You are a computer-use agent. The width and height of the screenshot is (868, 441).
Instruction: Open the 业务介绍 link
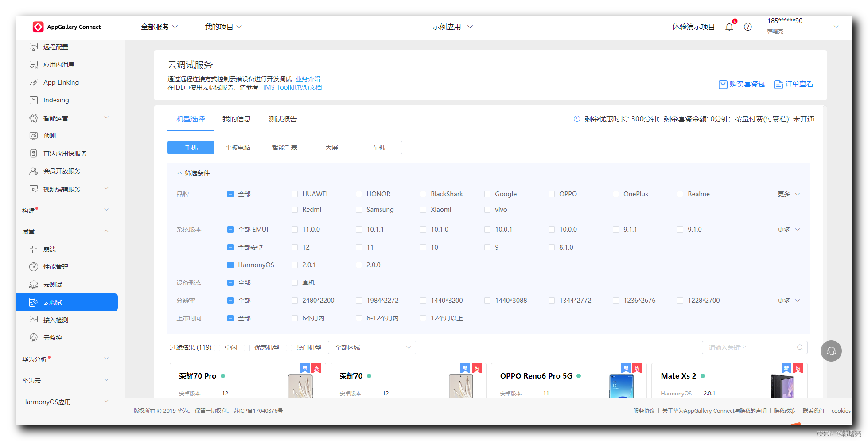pos(308,79)
